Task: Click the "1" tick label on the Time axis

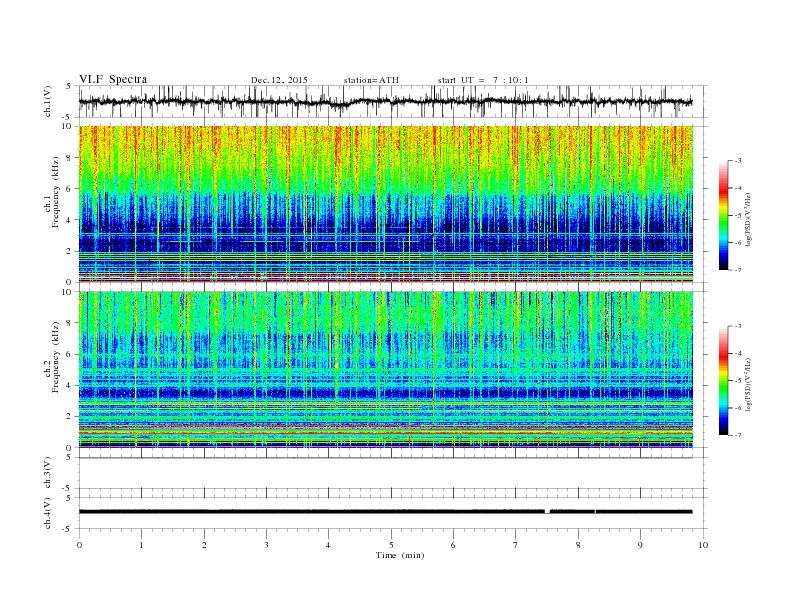Action: click(x=141, y=545)
